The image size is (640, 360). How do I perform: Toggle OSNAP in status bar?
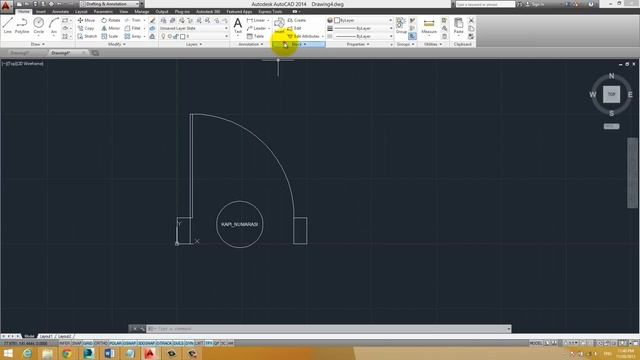click(x=129, y=344)
